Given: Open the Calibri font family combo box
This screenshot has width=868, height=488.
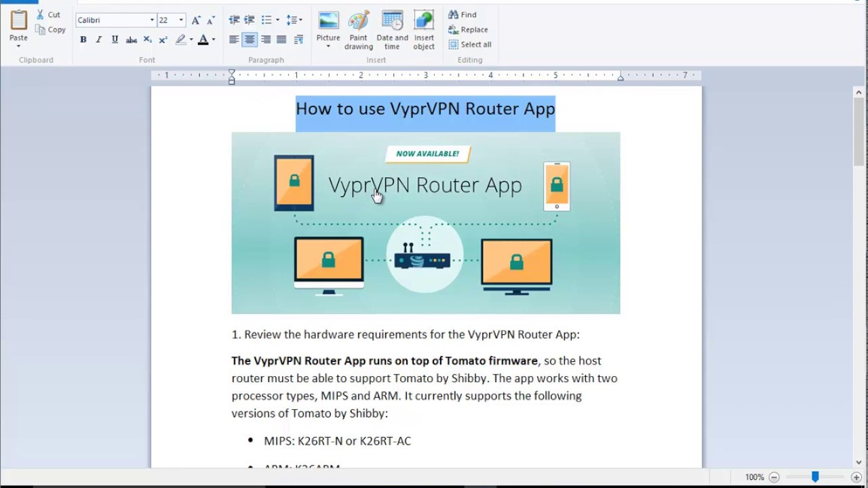Looking at the screenshot, I should tap(116, 20).
